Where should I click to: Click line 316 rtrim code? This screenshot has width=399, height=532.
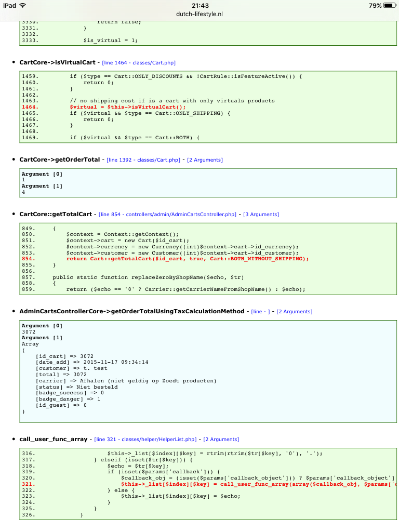(x=215, y=454)
